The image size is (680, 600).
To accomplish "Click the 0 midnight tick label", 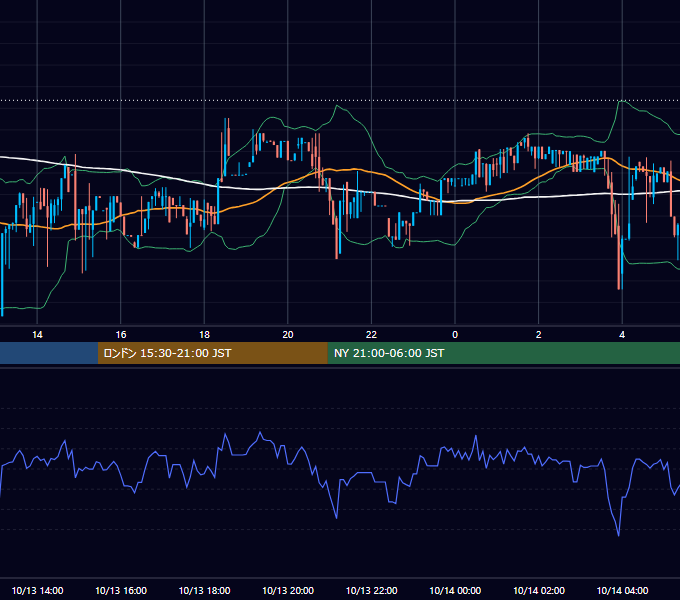I will (455, 334).
